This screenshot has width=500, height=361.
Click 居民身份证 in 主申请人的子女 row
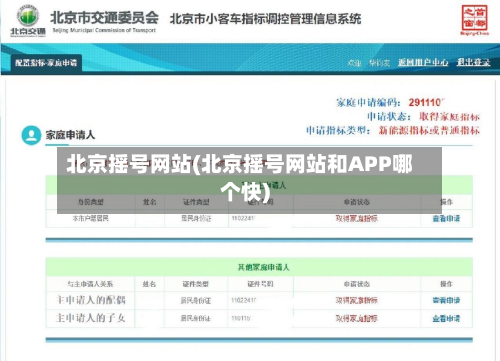196,318
